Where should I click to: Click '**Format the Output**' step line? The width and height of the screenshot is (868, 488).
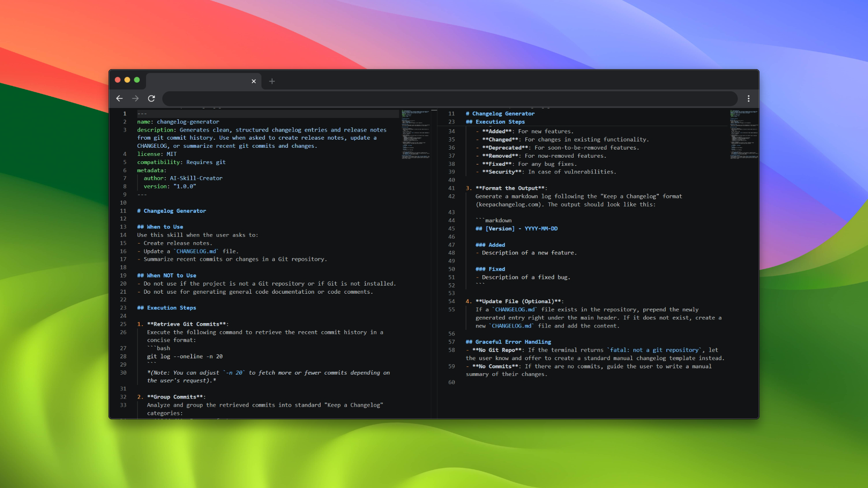coord(506,188)
